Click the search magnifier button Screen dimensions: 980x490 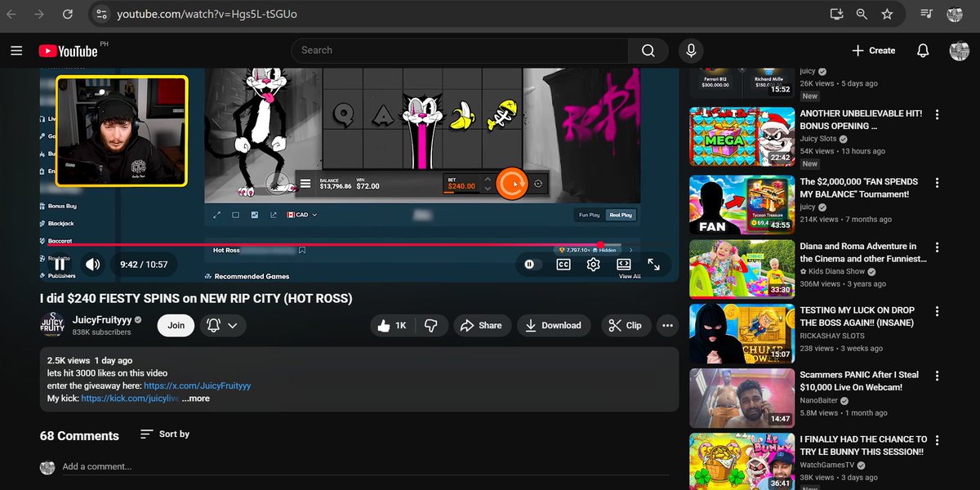point(648,51)
